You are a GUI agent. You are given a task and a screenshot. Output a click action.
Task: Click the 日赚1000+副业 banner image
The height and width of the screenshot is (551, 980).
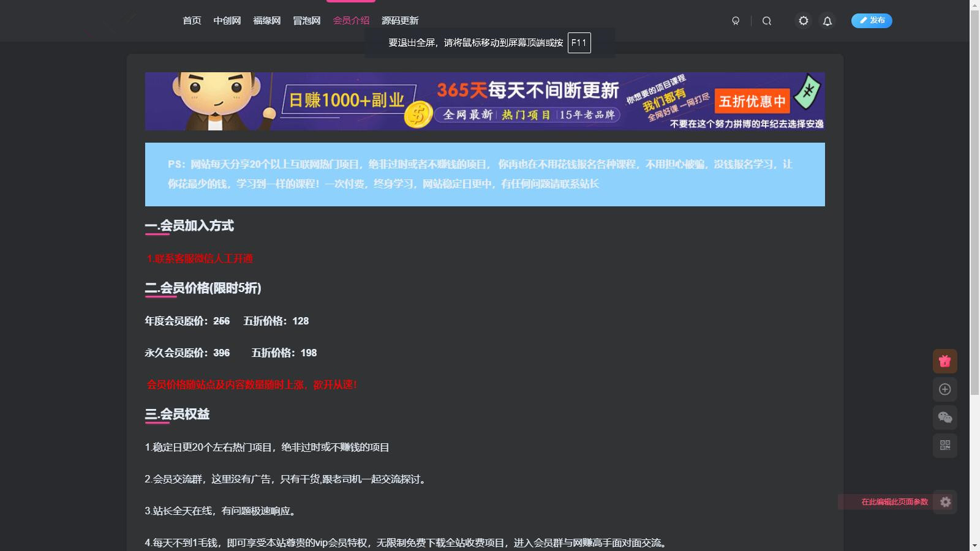pyautogui.click(x=485, y=101)
